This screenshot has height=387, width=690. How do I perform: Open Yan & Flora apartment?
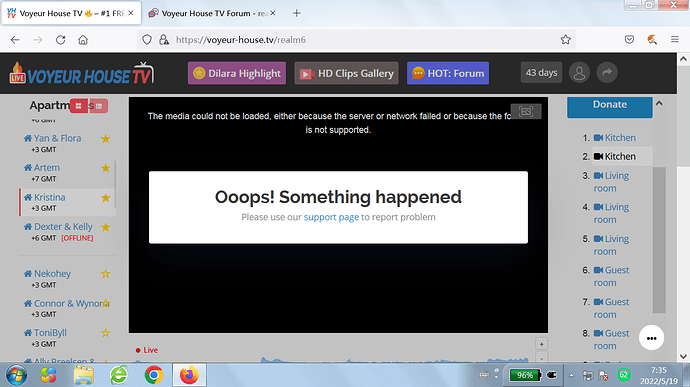(x=57, y=138)
